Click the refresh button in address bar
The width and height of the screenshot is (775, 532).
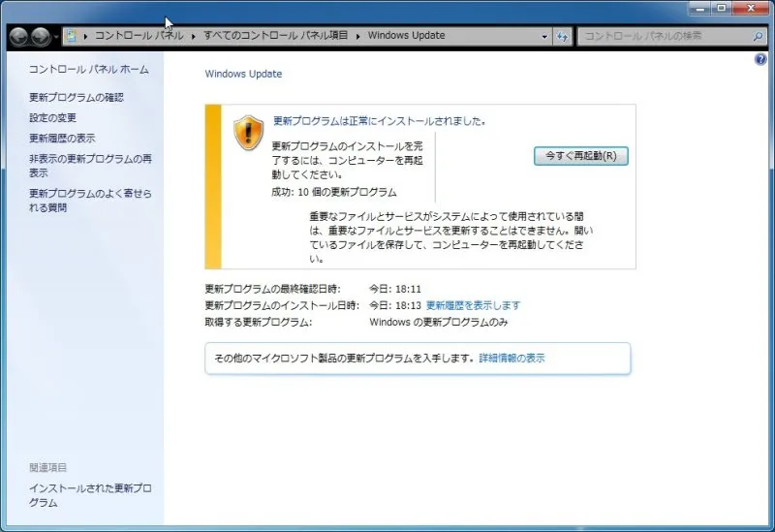click(562, 36)
